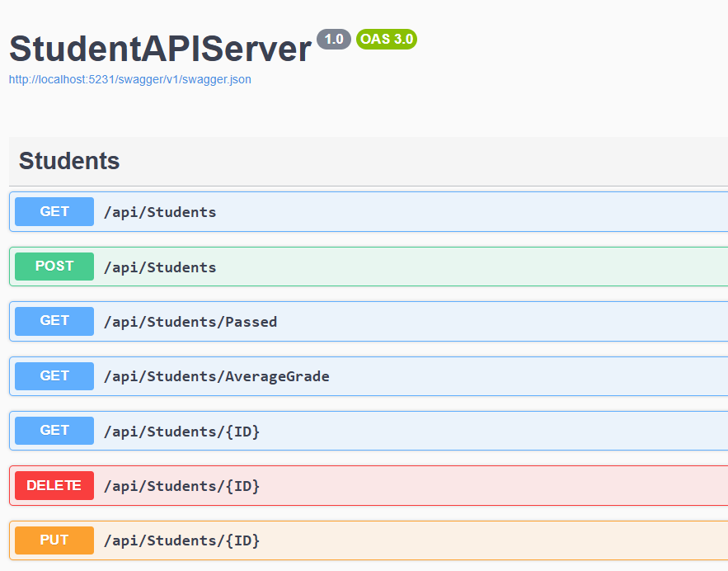This screenshot has width=728, height=571.
Task: Expand the GET /api/Students path text
Action: click(x=160, y=212)
